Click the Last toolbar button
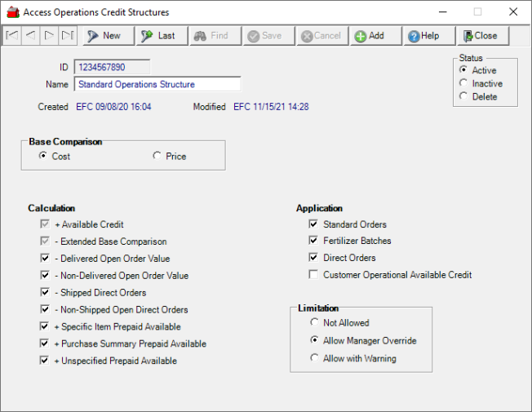The height and width of the screenshot is (412, 532). tap(159, 36)
